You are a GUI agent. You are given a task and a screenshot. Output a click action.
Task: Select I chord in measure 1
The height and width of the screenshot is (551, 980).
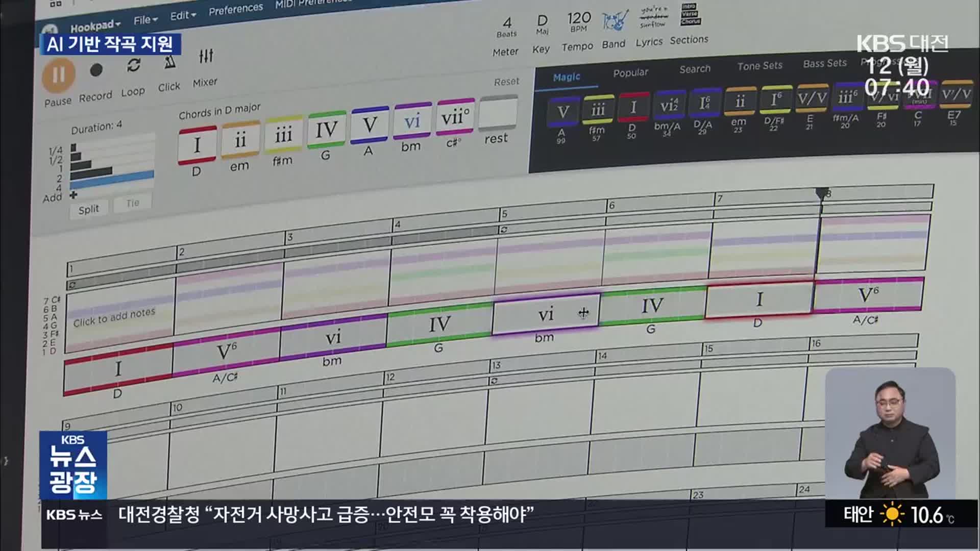[x=118, y=368]
